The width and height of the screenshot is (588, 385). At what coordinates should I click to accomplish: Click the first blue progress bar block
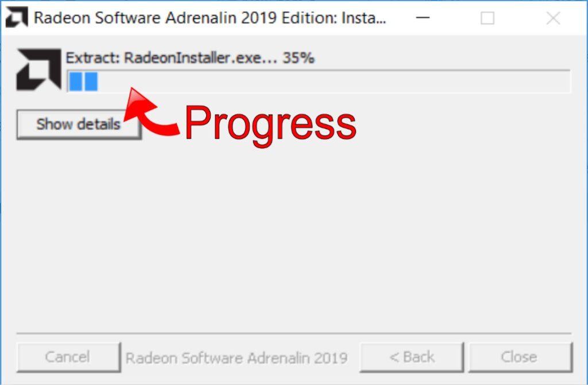[76, 81]
